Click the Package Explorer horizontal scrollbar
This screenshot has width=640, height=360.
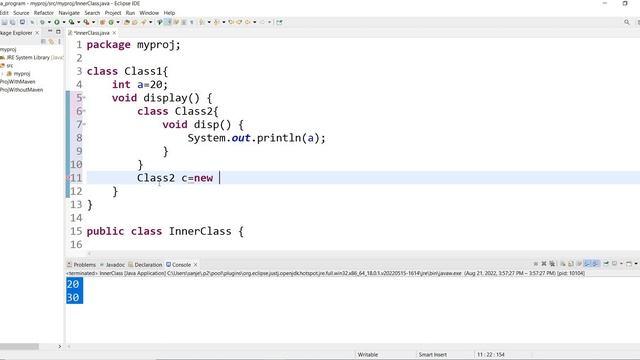[x=19, y=347]
